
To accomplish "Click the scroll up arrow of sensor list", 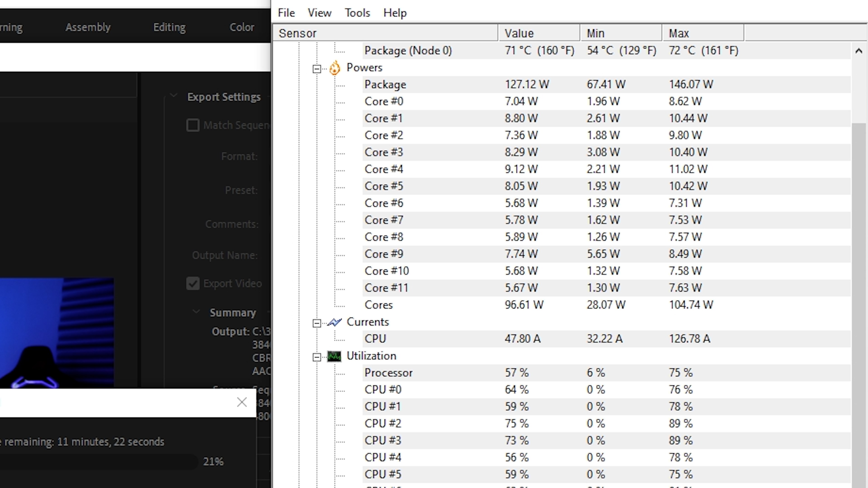I will pyautogui.click(x=859, y=51).
